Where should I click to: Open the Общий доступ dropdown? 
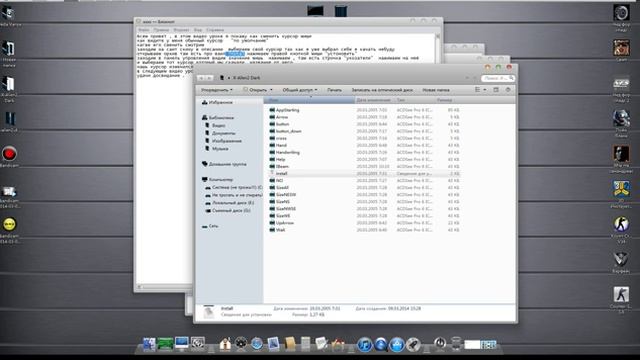[300, 90]
